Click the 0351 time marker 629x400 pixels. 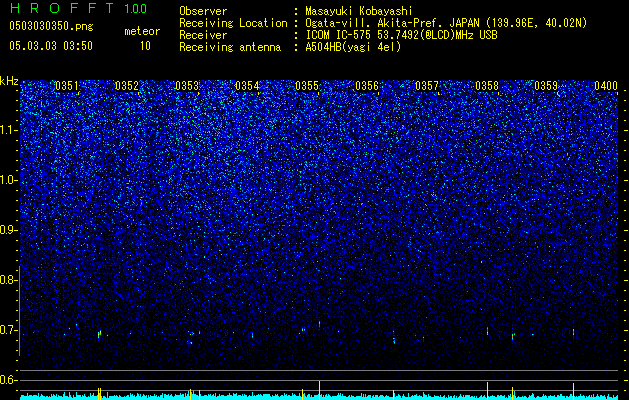pos(67,86)
